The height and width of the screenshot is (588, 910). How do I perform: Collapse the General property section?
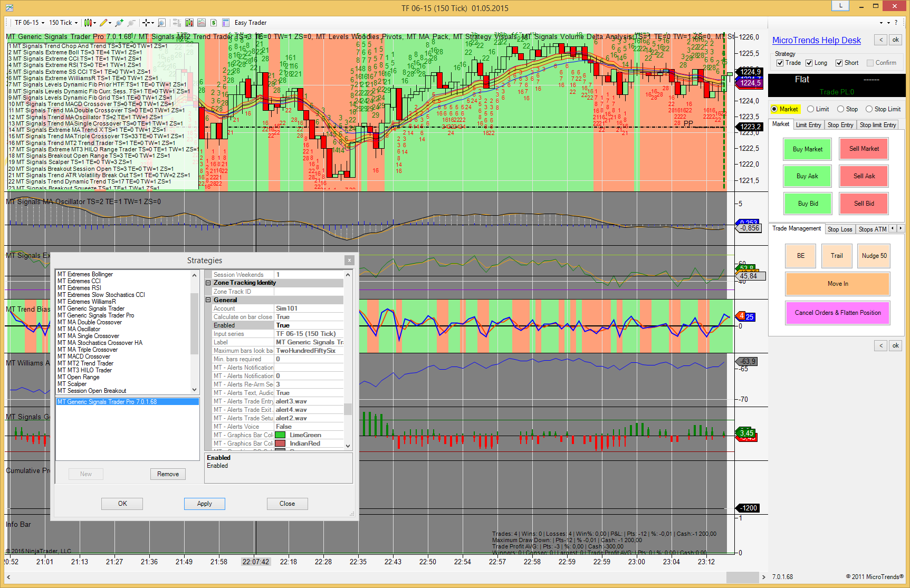pos(208,300)
